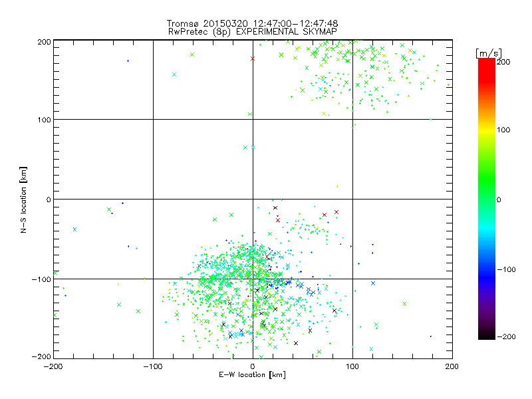This screenshot has width=532, height=399.
Task: Click the yellow region of the colorbar
Action: 487,130
